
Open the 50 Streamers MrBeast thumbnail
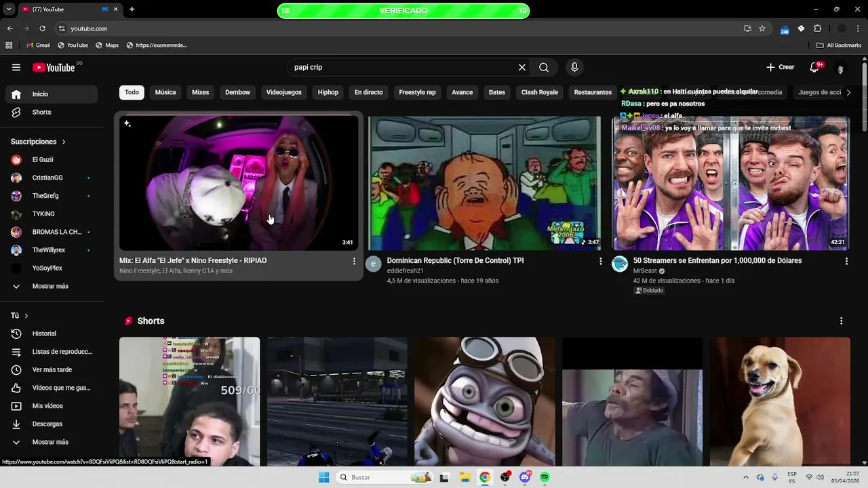point(731,183)
